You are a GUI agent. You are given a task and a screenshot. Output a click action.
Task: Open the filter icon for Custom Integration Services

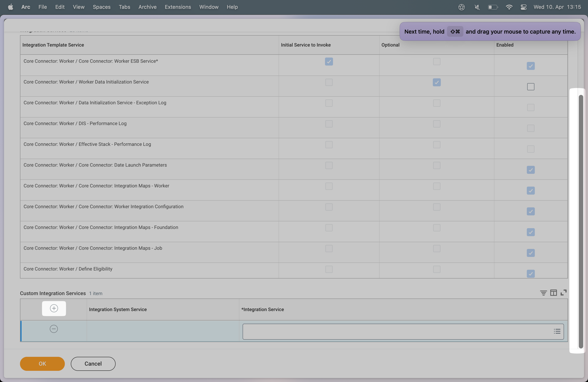pos(543,293)
